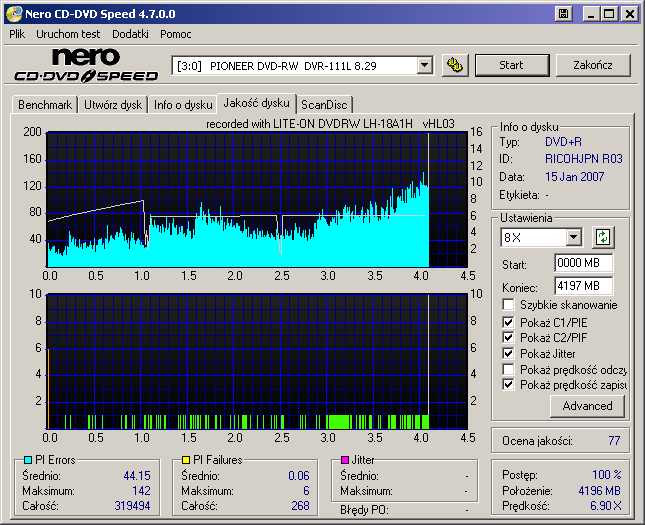
Task: Click the magenta Jitter color swatch
Action: tap(345, 460)
